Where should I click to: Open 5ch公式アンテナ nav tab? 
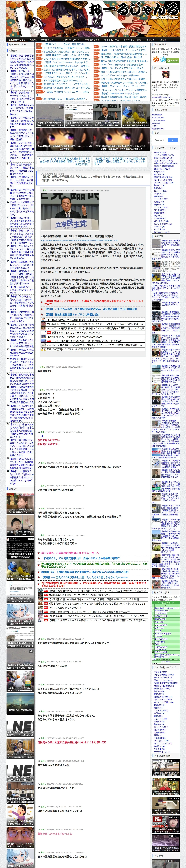coord(17,40)
